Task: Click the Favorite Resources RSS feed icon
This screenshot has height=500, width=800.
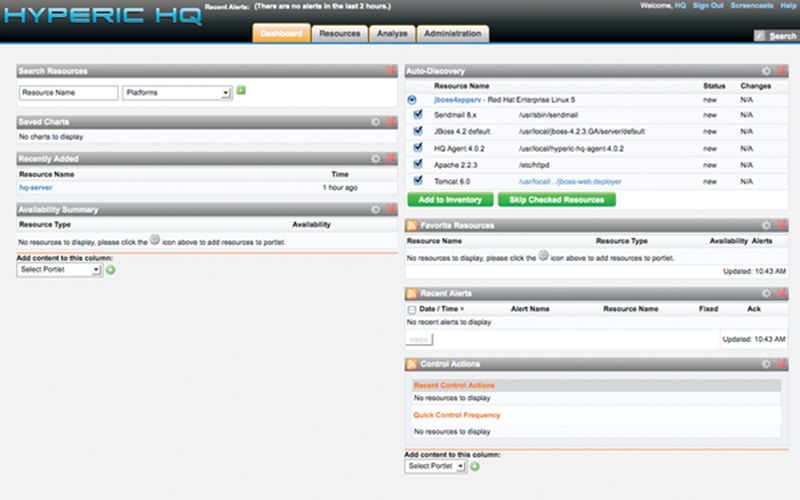Action: pyautogui.click(x=411, y=226)
